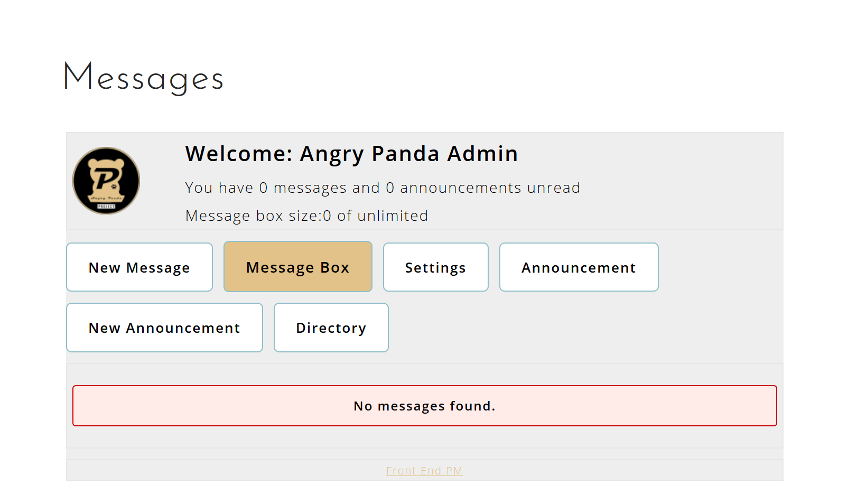The image size is (848, 504).
Task: Click the Angry Panda avatar logo
Action: 106,181
